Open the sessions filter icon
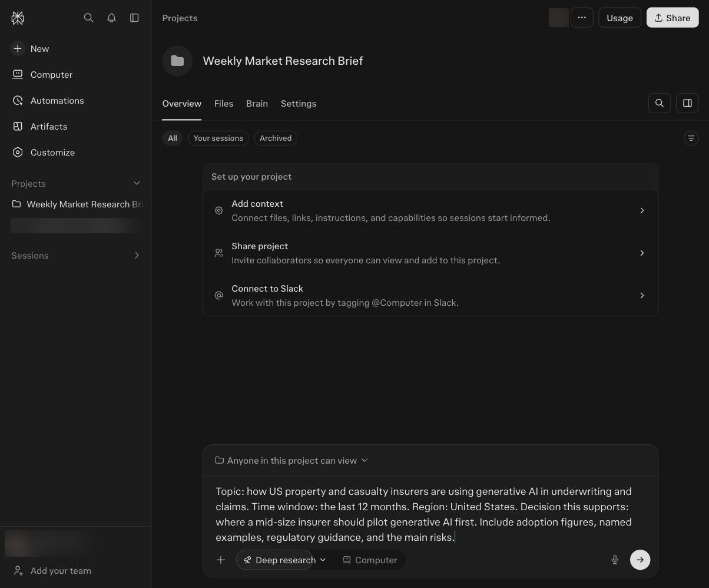Viewport: 709px width, 588px height. click(691, 138)
